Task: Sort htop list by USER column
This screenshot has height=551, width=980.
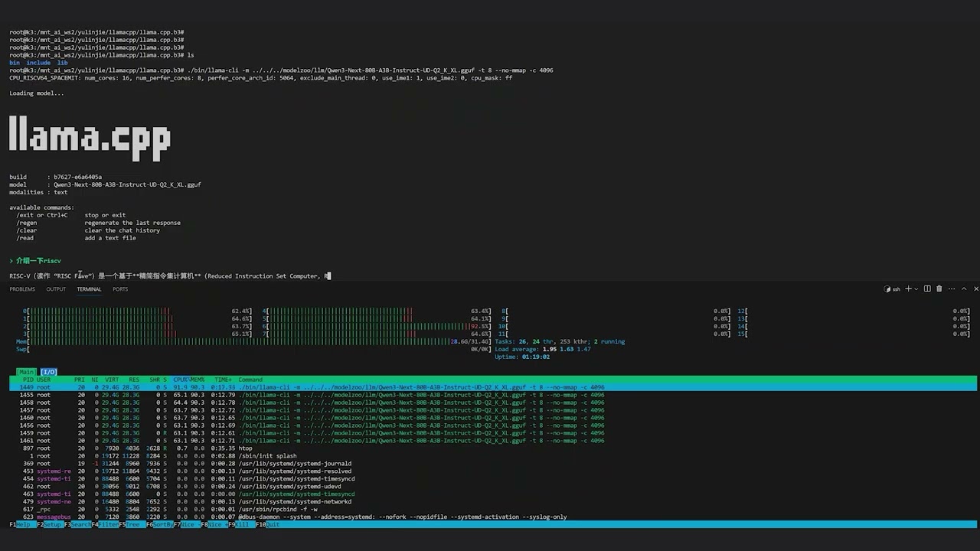Action: tap(44, 380)
